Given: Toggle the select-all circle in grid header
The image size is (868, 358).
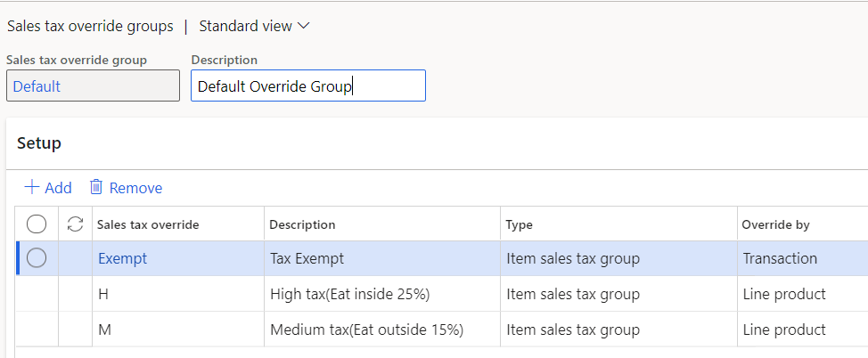Looking at the screenshot, I should tap(37, 224).
